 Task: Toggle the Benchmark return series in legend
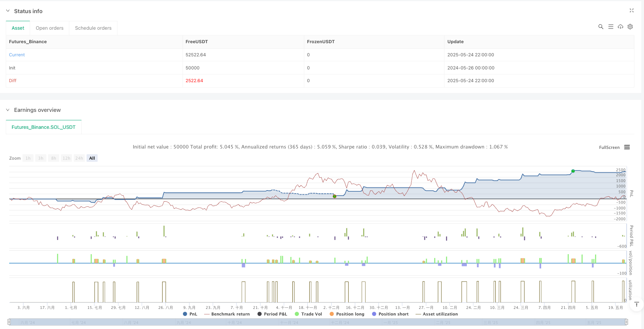pyautogui.click(x=227, y=314)
